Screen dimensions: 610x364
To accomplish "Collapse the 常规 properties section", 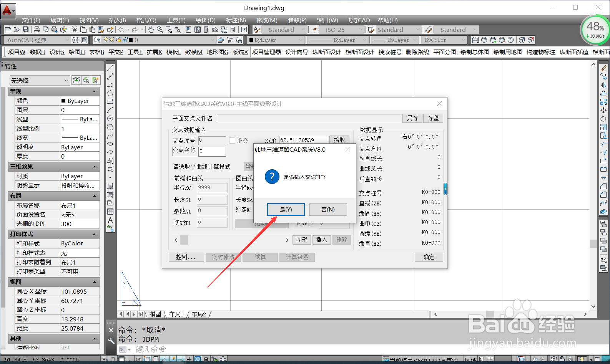I will 94,91.
